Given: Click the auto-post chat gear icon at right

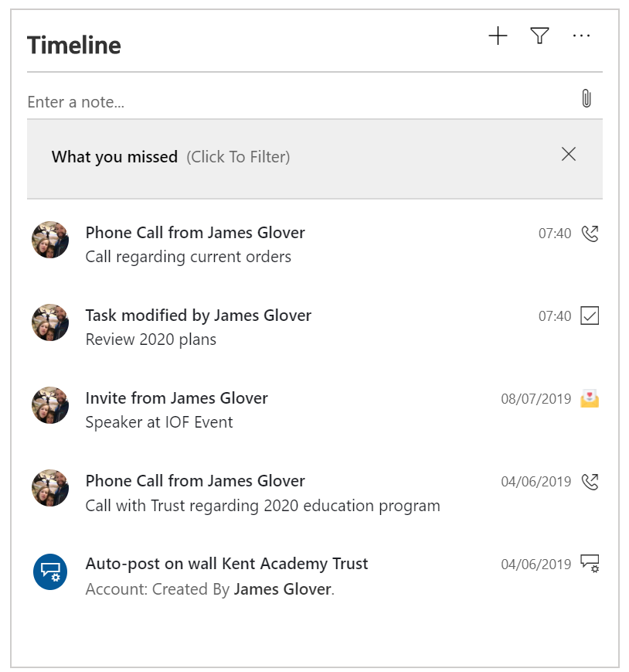Looking at the screenshot, I should (x=590, y=564).
